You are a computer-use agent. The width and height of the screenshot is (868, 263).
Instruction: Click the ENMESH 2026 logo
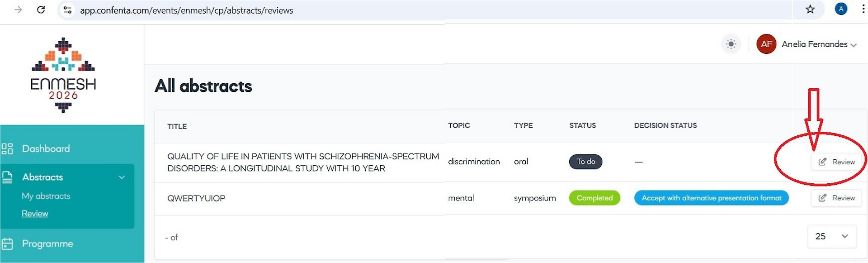pyautogui.click(x=63, y=75)
